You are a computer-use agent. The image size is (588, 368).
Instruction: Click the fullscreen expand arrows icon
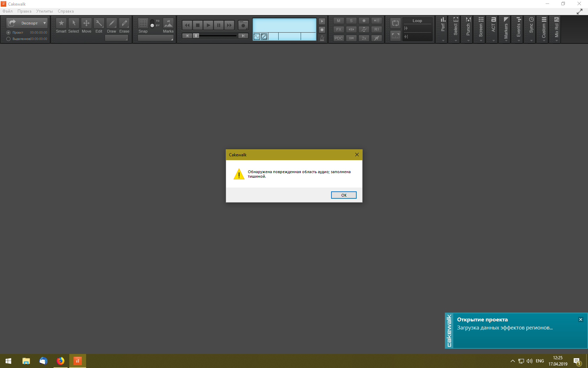pyautogui.click(x=580, y=12)
